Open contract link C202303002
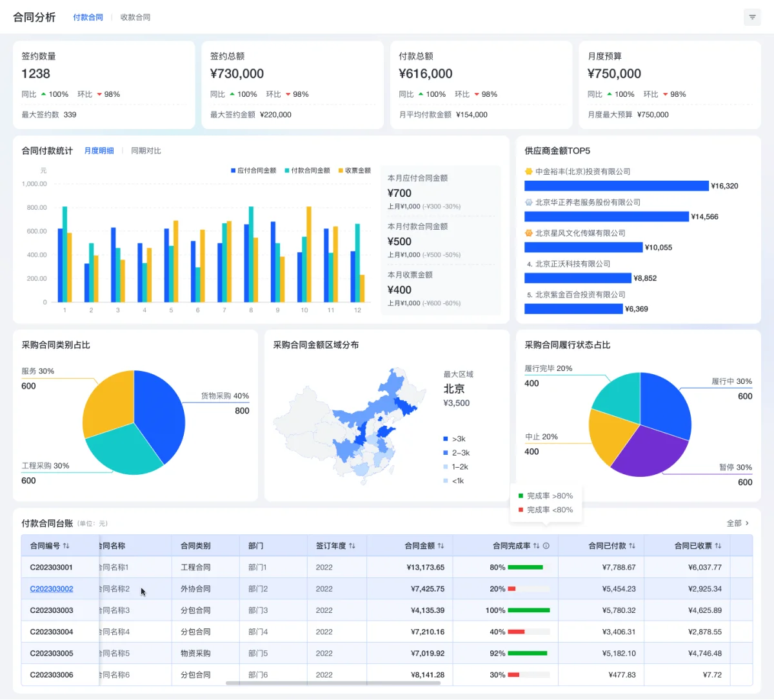The width and height of the screenshot is (774, 700). [52, 589]
